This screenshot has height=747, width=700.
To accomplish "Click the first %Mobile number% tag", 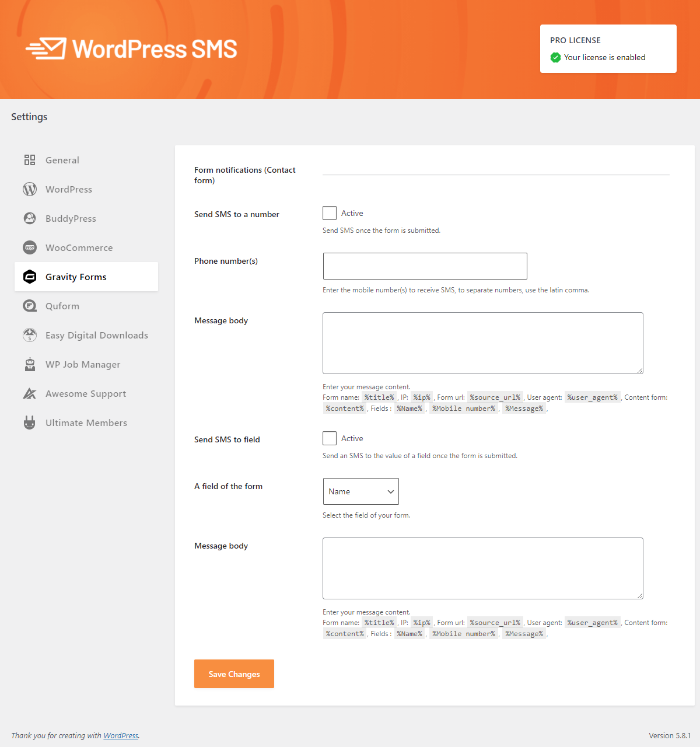I will tap(464, 409).
